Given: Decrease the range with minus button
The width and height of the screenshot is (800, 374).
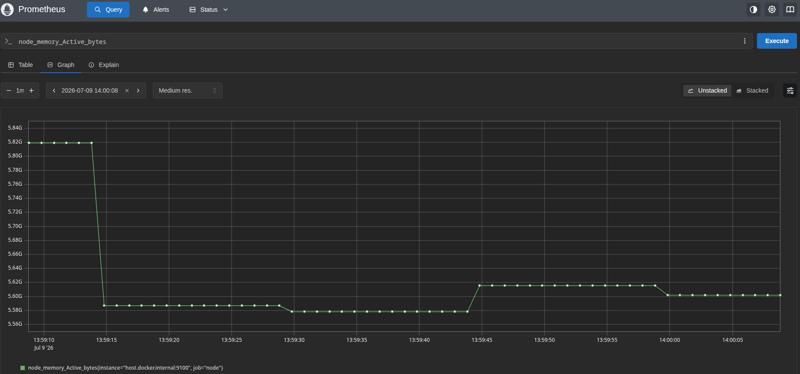Looking at the screenshot, I should click(x=9, y=90).
